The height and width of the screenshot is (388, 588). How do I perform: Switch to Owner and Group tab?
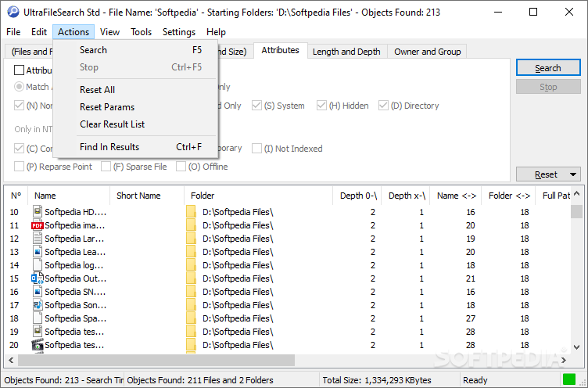428,52
